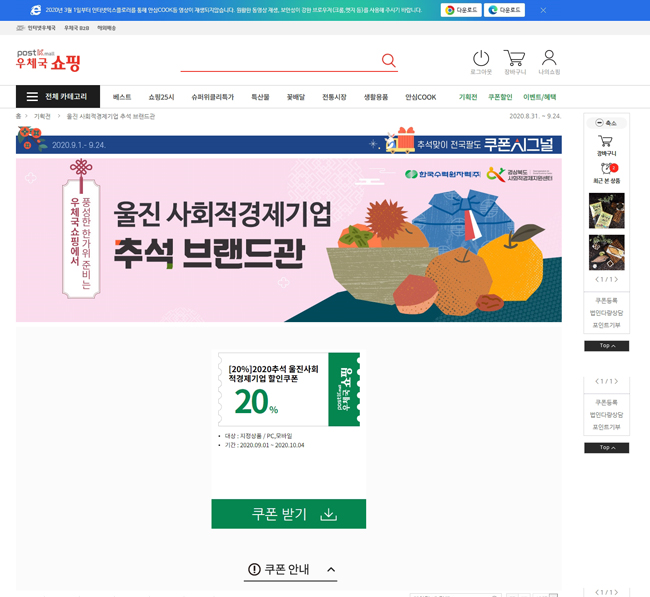Click the red search magnifier icon
The width and height of the screenshot is (650, 597).
tap(388, 61)
